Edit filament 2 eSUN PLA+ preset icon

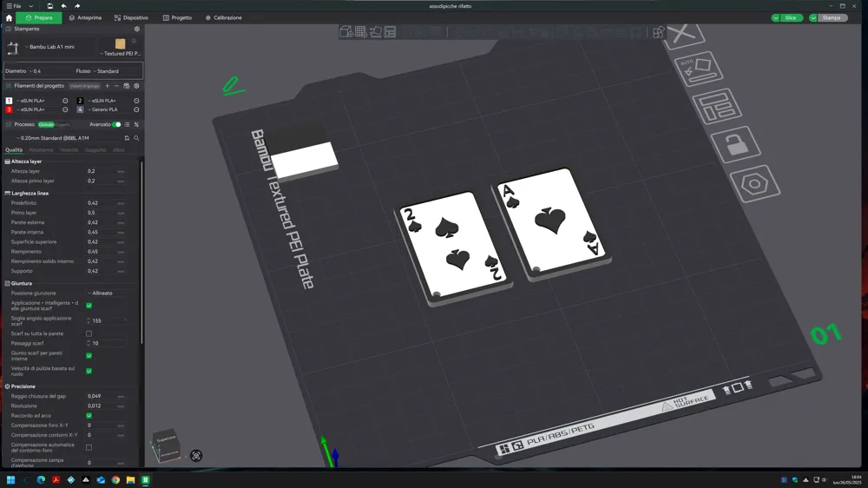click(x=136, y=101)
